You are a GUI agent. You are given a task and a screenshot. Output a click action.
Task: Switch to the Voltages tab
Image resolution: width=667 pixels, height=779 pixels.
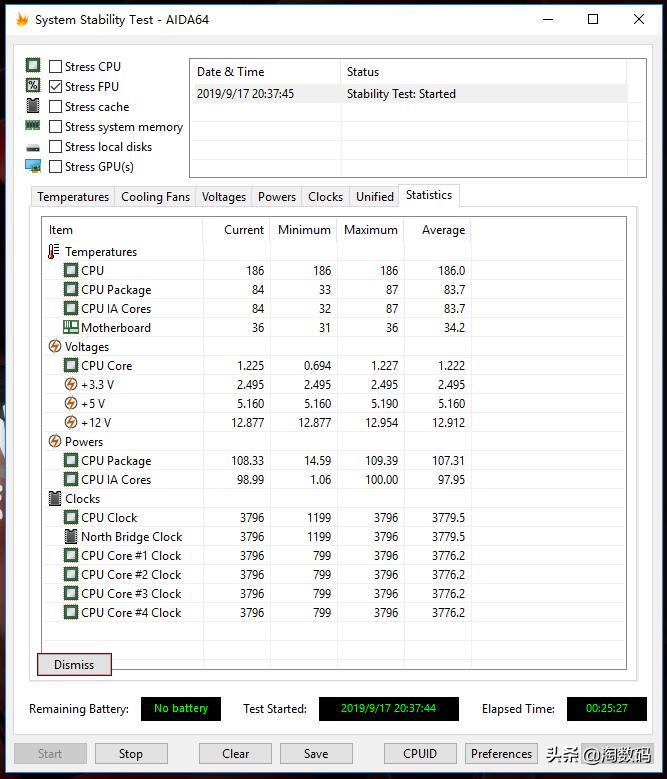point(223,197)
